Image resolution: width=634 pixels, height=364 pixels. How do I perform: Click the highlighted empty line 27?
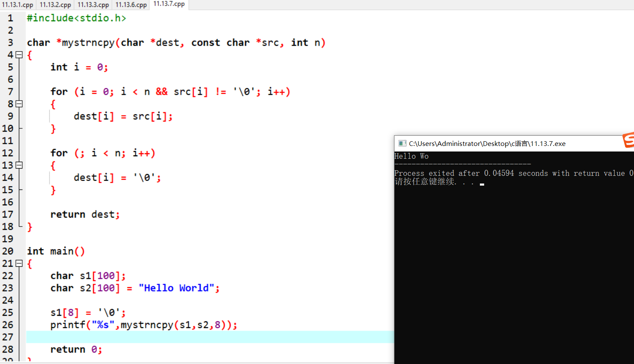tap(210, 337)
